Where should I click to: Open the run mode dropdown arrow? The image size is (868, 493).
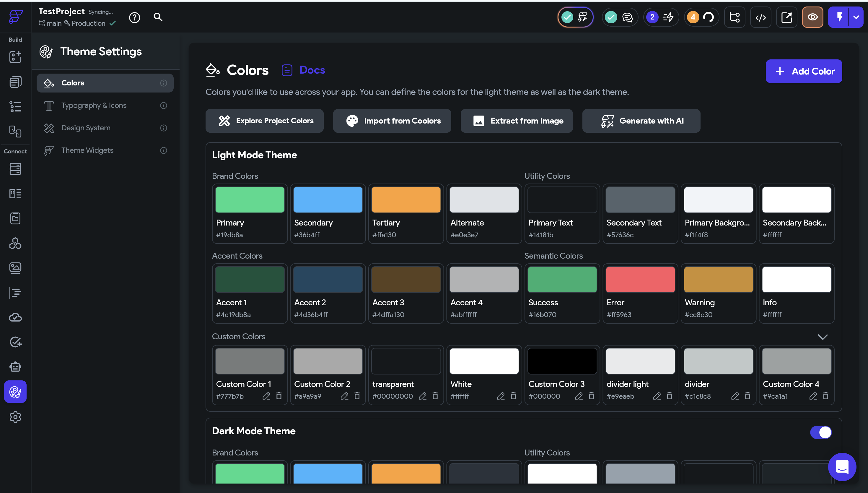tap(856, 17)
